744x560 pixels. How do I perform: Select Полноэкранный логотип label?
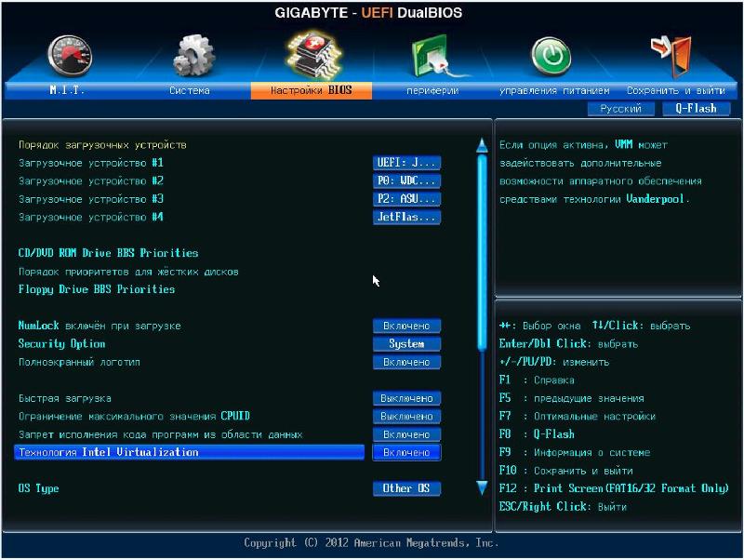[x=79, y=362]
